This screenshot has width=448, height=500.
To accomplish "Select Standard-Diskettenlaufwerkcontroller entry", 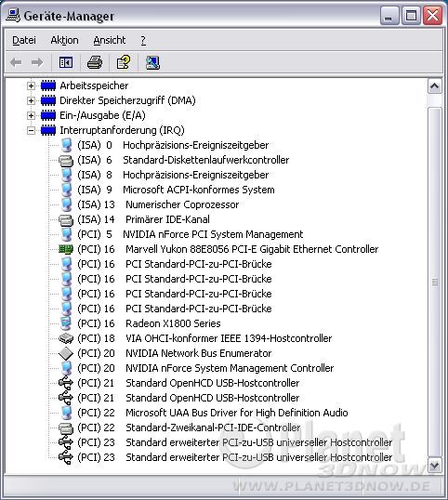I will tap(183, 160).
